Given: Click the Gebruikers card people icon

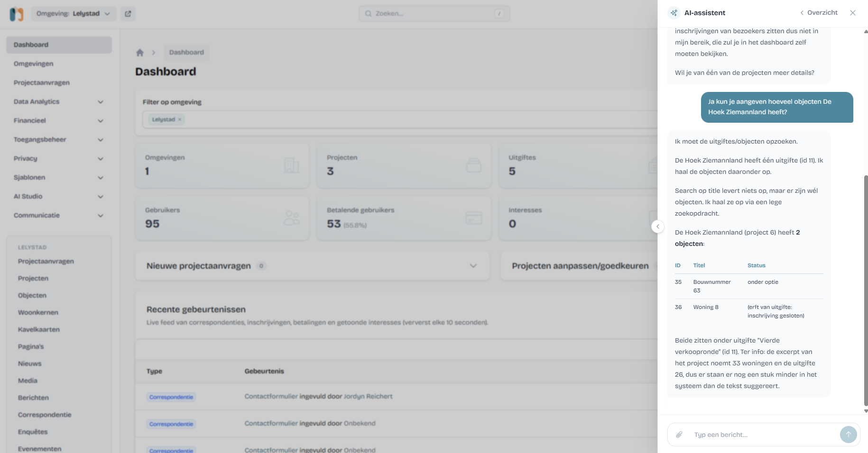Looking at the screenshot, I should click(x=291, y=218).
